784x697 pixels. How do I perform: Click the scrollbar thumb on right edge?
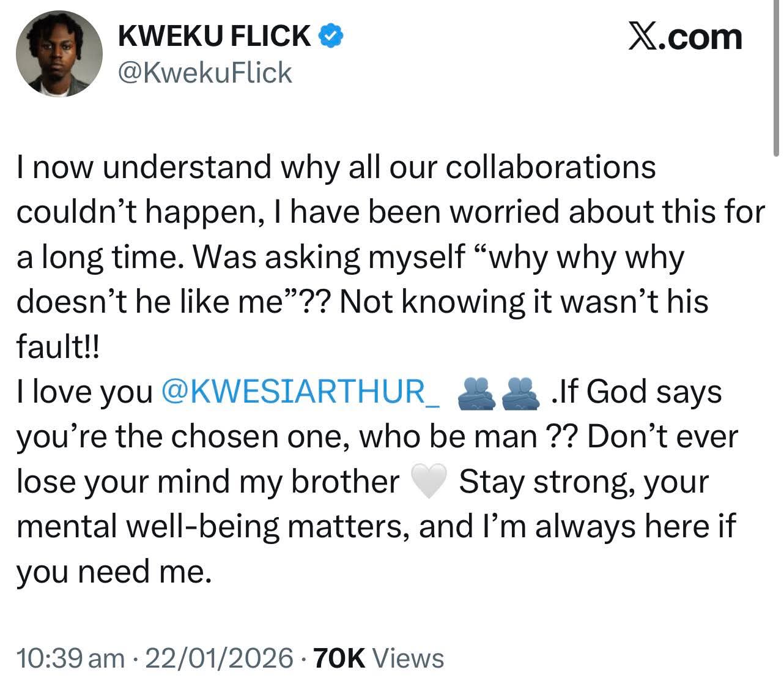(x=776, y=73)
